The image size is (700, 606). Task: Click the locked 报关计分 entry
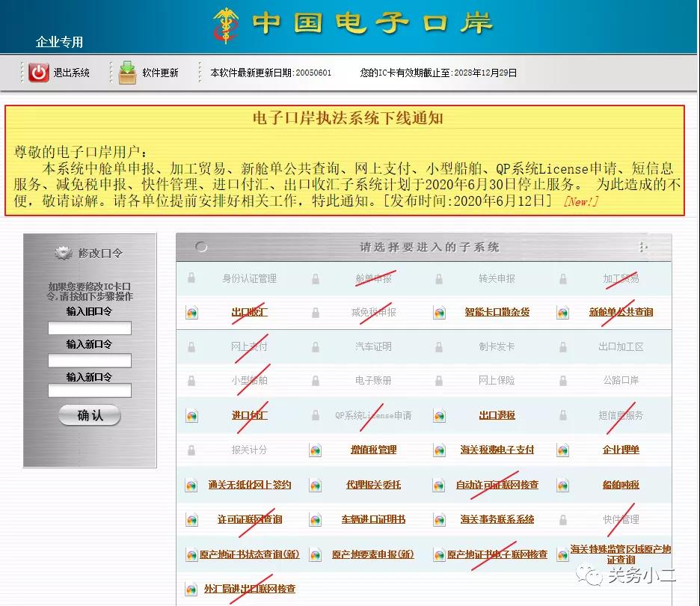click(x=249, y=450)
